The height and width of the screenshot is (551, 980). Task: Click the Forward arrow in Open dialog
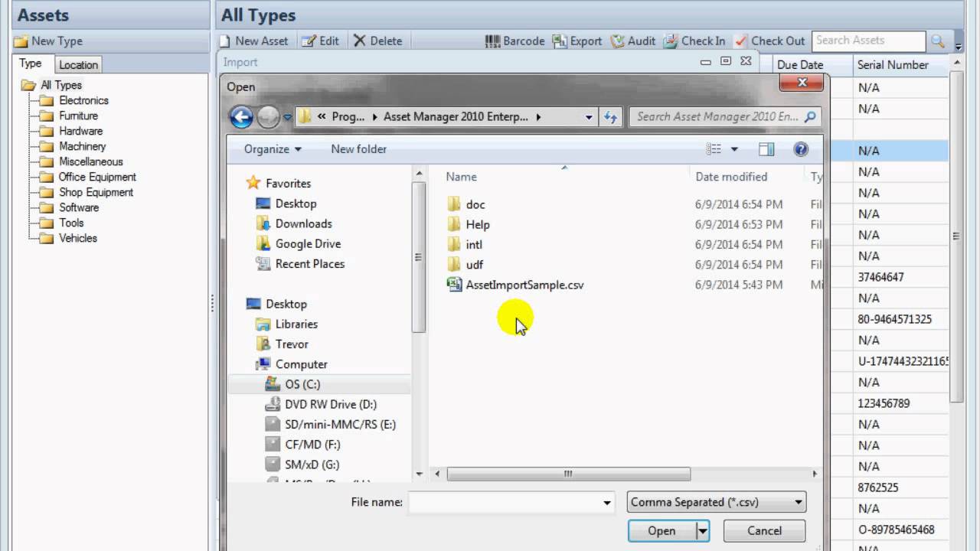point(268,117)
